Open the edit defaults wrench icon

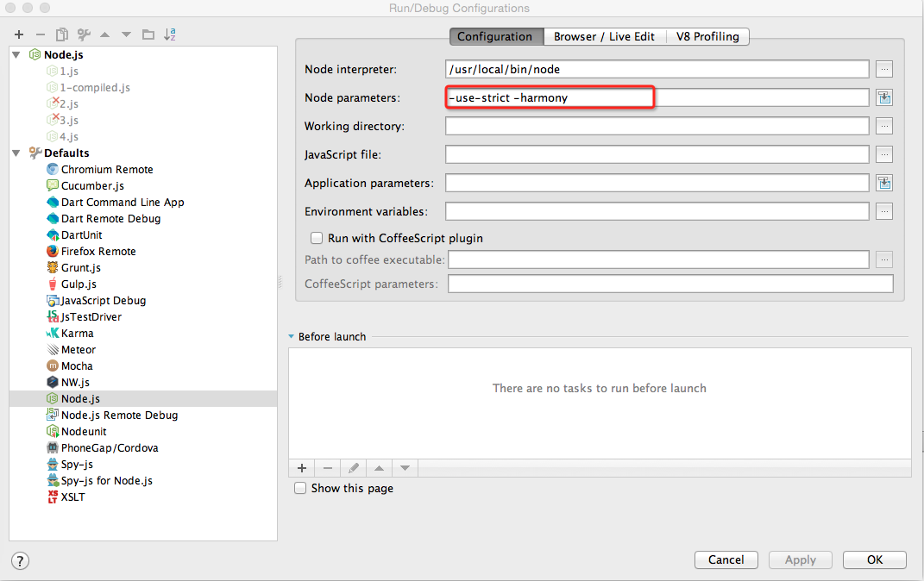click(84, 34)
